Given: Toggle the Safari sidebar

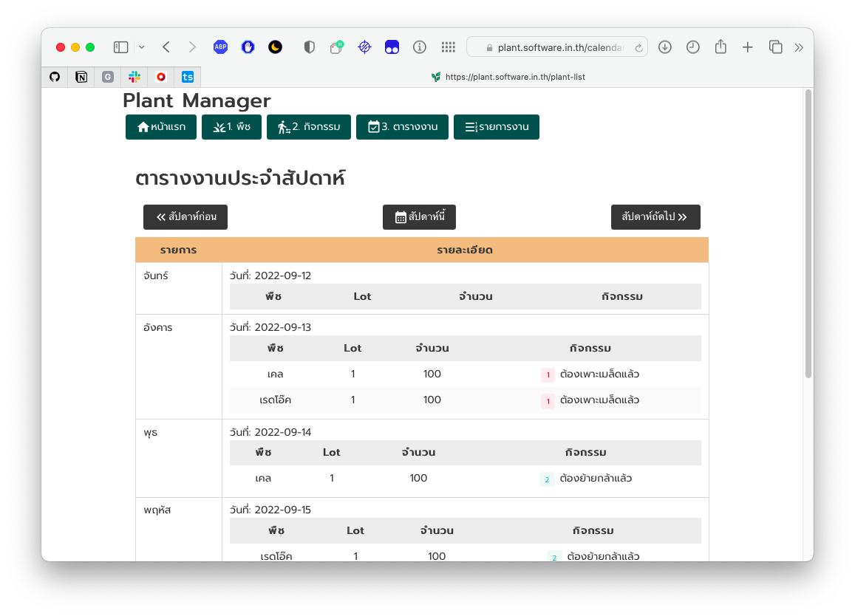Looking at the screenshot, I should 120,47.
